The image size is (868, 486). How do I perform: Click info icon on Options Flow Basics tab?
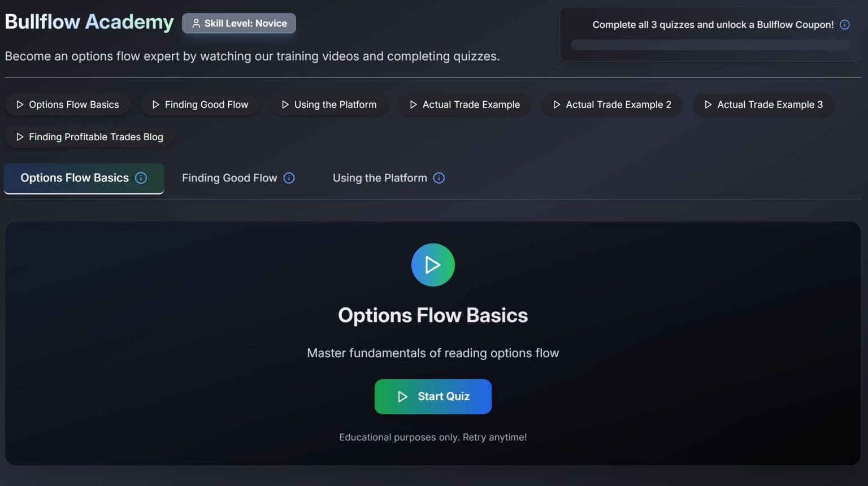coord(141,178)
